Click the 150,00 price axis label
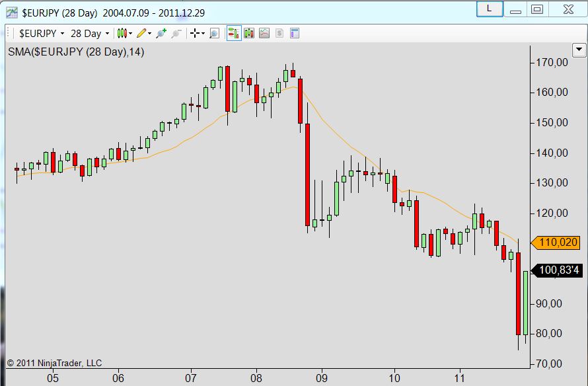588x386 pixels. coord(552,123)
